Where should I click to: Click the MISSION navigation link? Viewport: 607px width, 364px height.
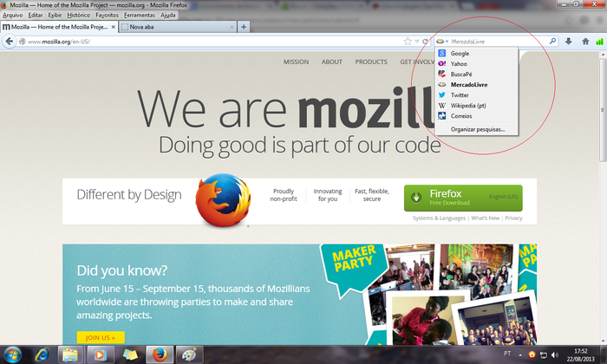297,62
